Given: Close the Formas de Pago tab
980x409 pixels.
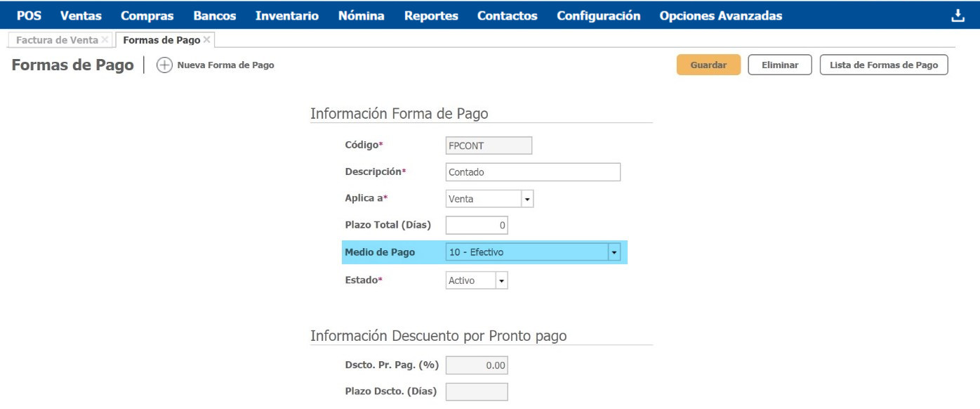Looking at the screenshot, I should pyautogui.click(x=206, y=40).
